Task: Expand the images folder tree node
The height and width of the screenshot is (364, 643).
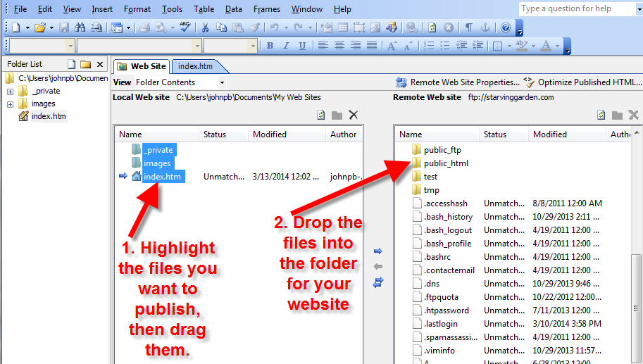Action: point(10,104)
